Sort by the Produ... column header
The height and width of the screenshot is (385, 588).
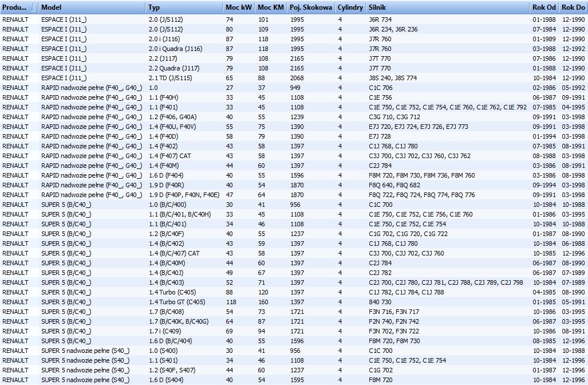click(x=19, y=7)
